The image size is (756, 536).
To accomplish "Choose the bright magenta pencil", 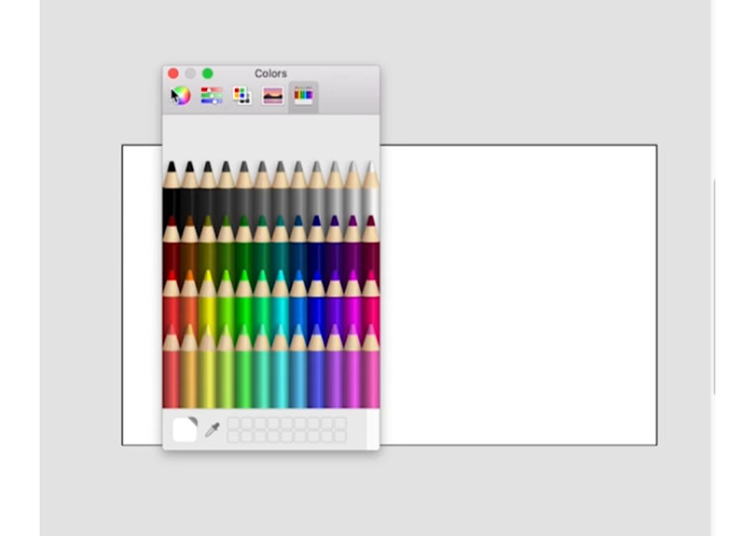I will pos(353,306).
